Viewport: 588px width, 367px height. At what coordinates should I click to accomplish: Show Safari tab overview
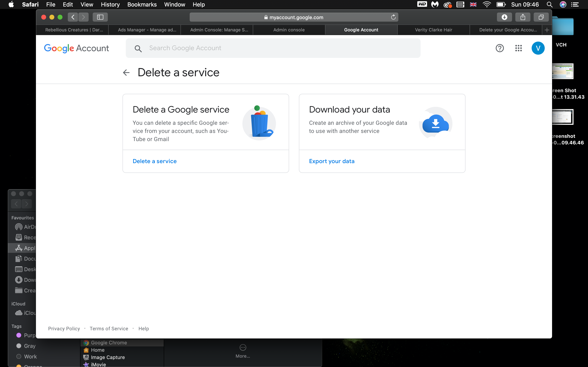point(541,17)
